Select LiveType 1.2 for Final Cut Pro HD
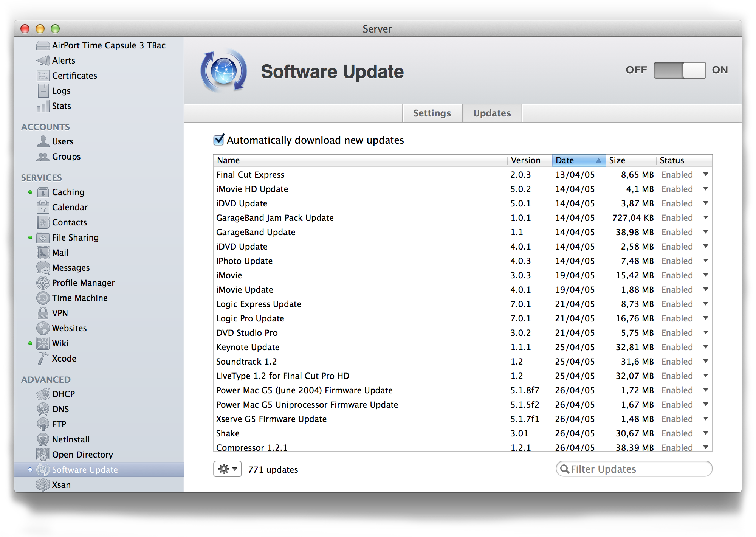This screenshot has height=537, width=756. [x=463, y=376]
